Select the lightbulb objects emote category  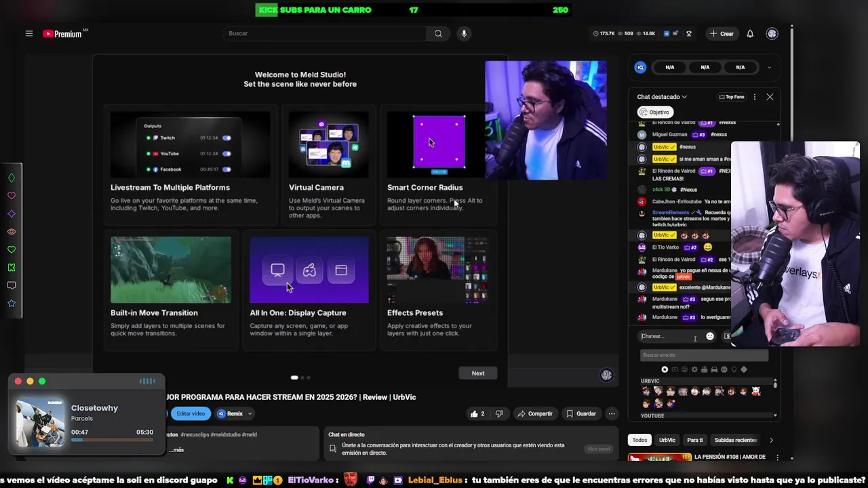point(734,369)
